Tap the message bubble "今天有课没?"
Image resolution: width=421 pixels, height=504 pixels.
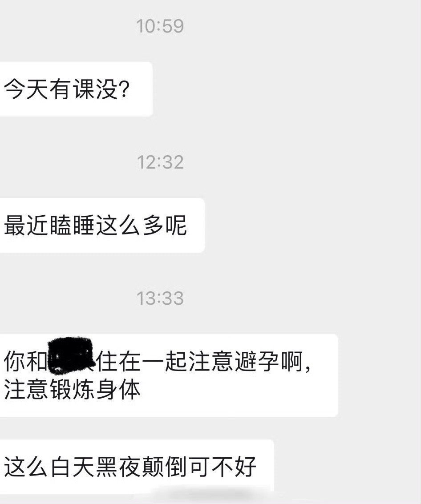click(x=76, y=89)
